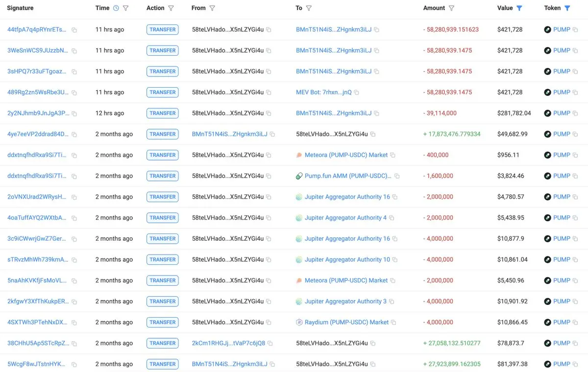Copy signature 4ye7eeVP2ddrad84D

click(74, 135)
